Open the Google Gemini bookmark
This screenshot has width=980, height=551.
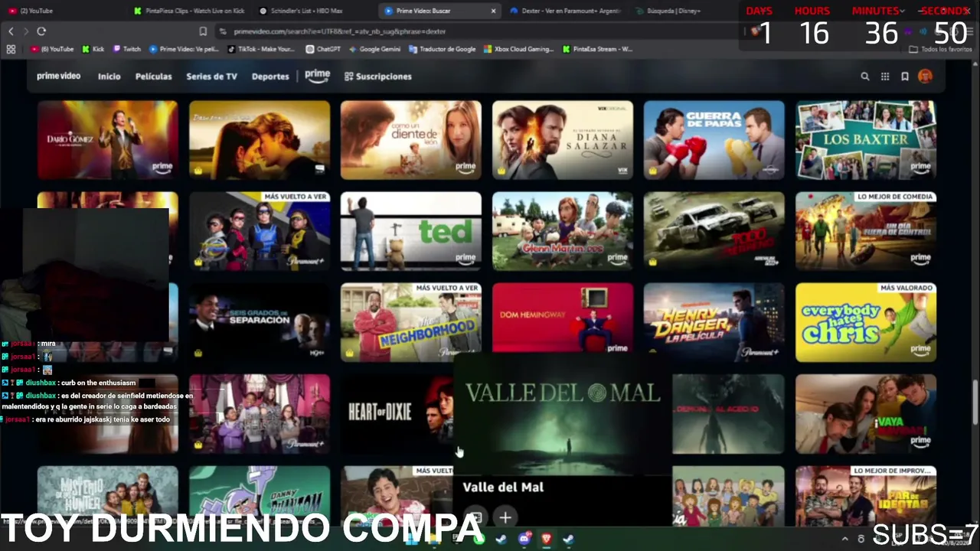point(374,49)
